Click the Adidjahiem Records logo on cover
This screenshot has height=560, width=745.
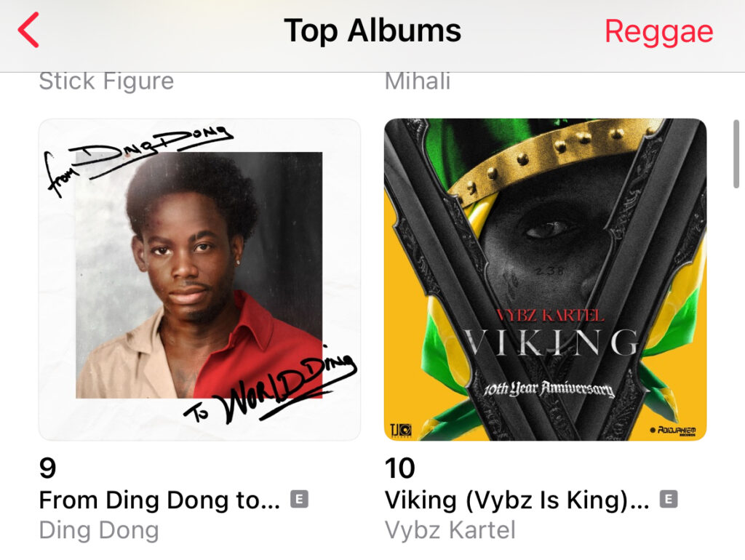[673, 431]
